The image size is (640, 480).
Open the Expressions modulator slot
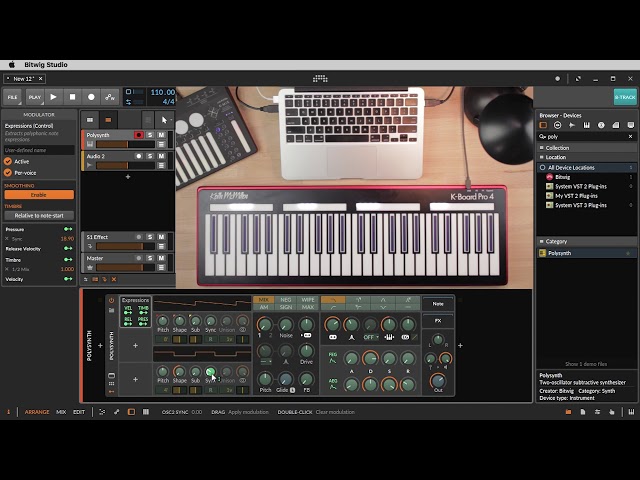click(x=136, y=312)
